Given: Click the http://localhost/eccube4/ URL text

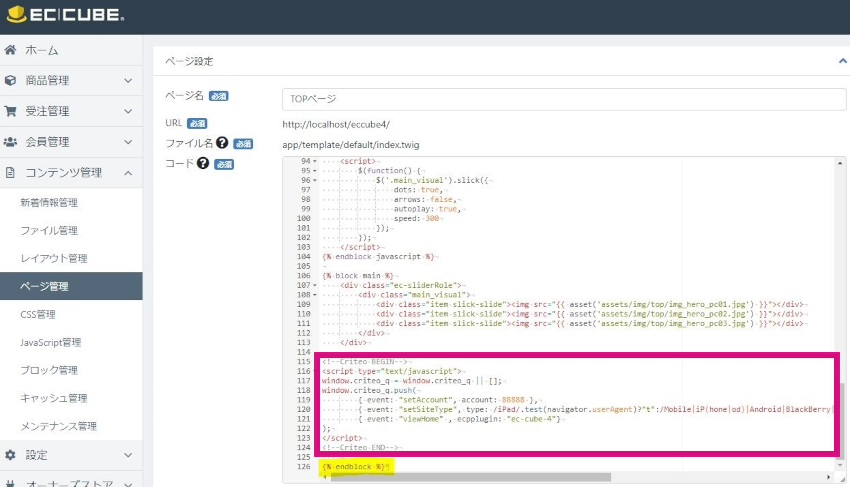Looking at the screenshot, I should coord(336,124).
